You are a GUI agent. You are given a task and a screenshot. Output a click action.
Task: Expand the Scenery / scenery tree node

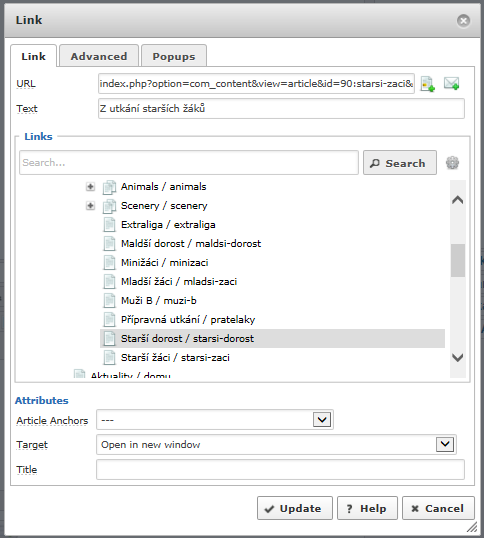tap(90, 206)
